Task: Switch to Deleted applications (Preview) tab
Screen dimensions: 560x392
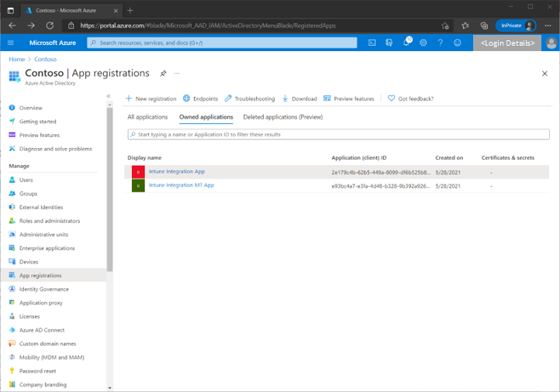Action: 283,117
